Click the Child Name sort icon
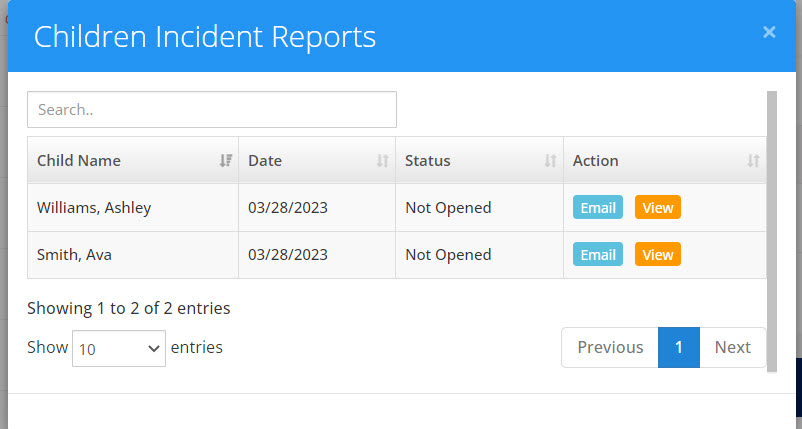This screenshot has width=802, height=429. [x=226, y=161]
